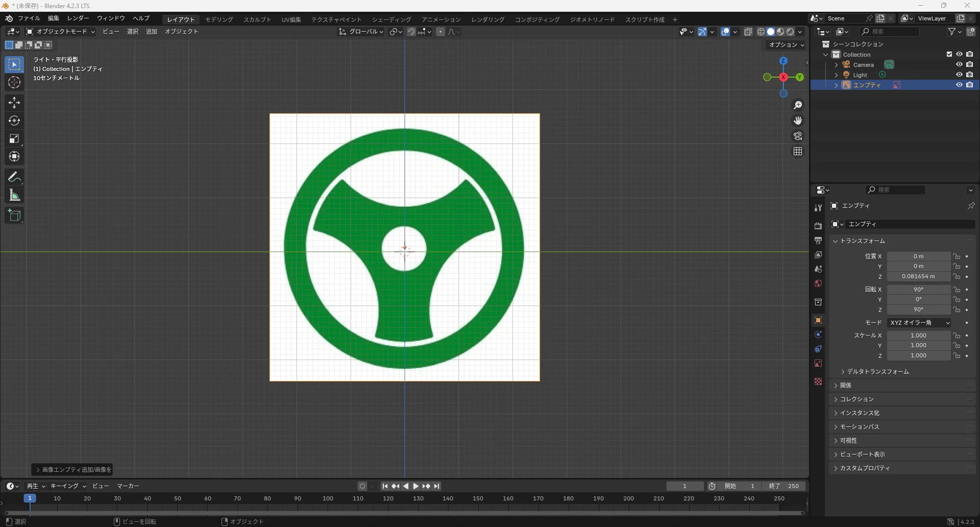Select the Scale tool
Image resolution: width=980 pixels, height=527 pixels.
(x=14, y=138)
